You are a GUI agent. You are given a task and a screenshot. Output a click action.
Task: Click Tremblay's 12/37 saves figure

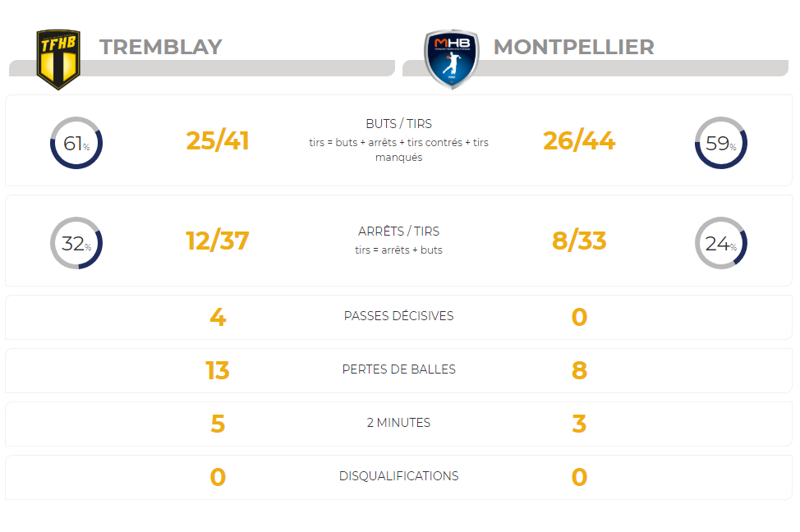[218, 241]
